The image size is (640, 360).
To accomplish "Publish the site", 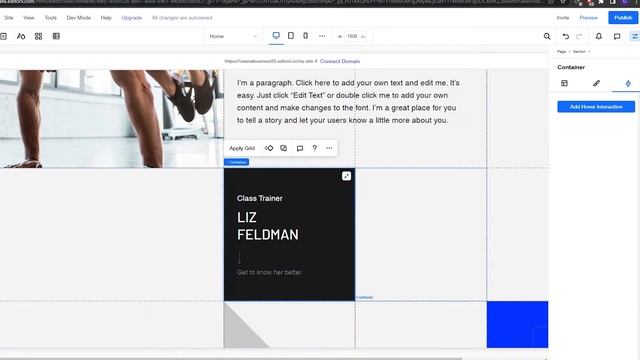I will coord(623,18).
